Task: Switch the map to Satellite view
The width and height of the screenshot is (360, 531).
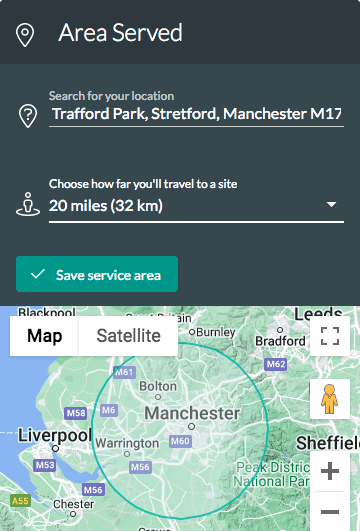Action: tap(129, 336)
